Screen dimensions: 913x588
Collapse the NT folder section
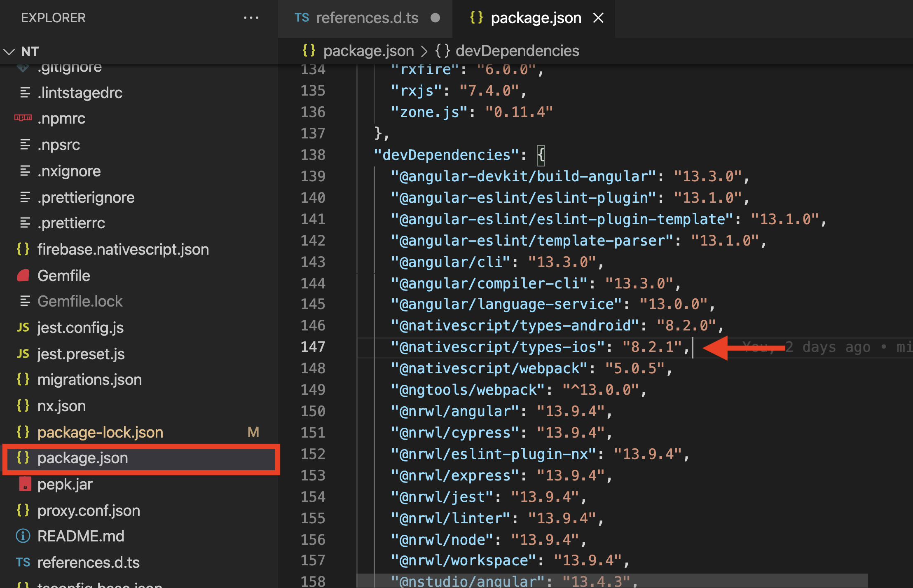point(9,52)
